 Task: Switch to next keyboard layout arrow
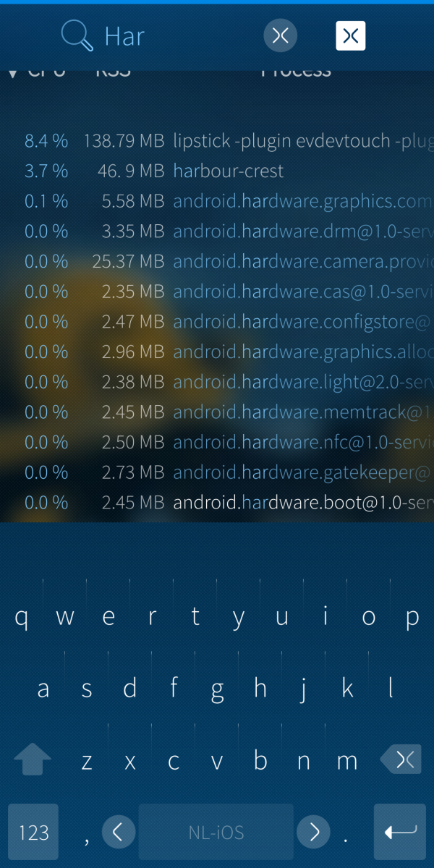pyautogui.click(x=314, y=833)
